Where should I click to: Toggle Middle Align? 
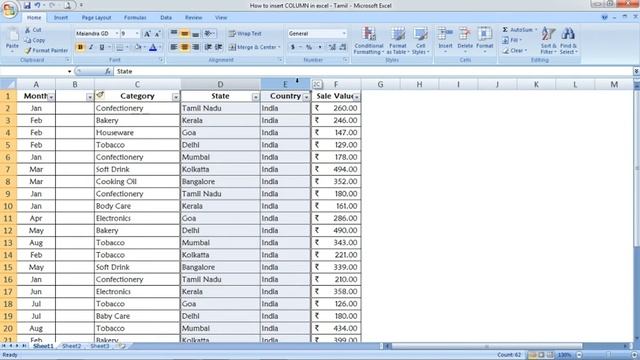pos(184,33)
